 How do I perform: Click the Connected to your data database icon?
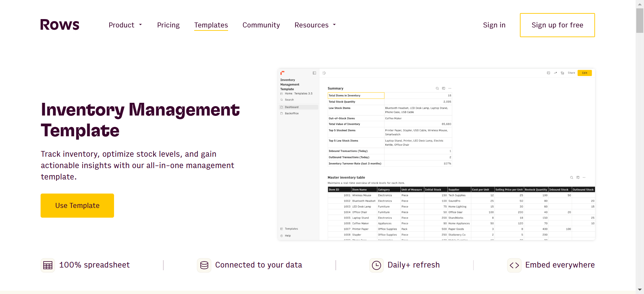coord(204,265)
